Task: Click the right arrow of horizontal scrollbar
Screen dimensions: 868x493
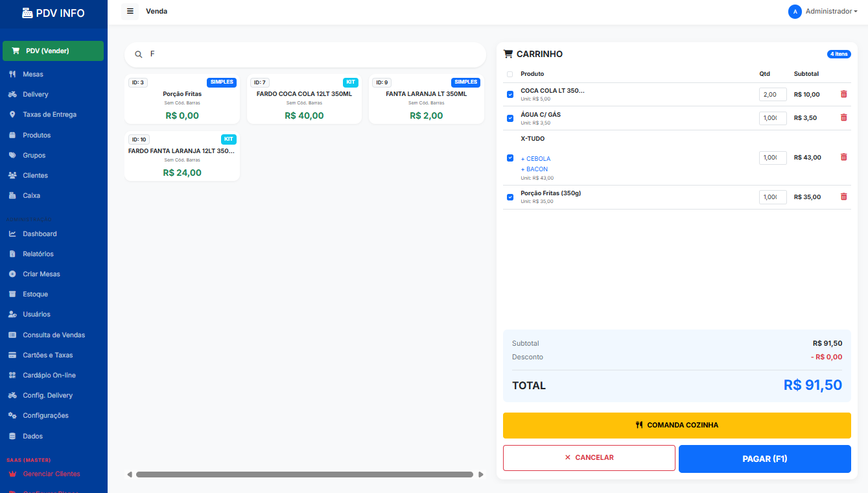Action: (x=481, y=475)
